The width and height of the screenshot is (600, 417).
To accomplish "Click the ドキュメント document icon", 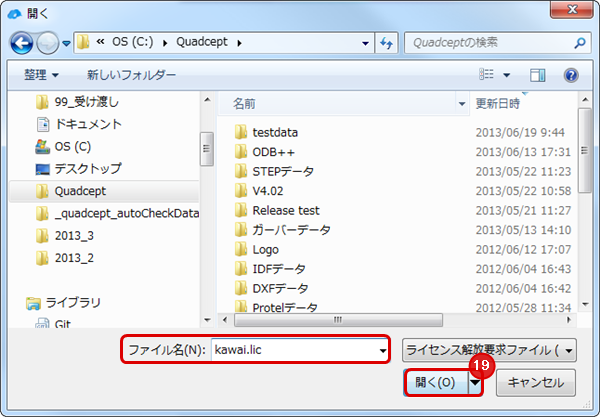I will 43,124.
